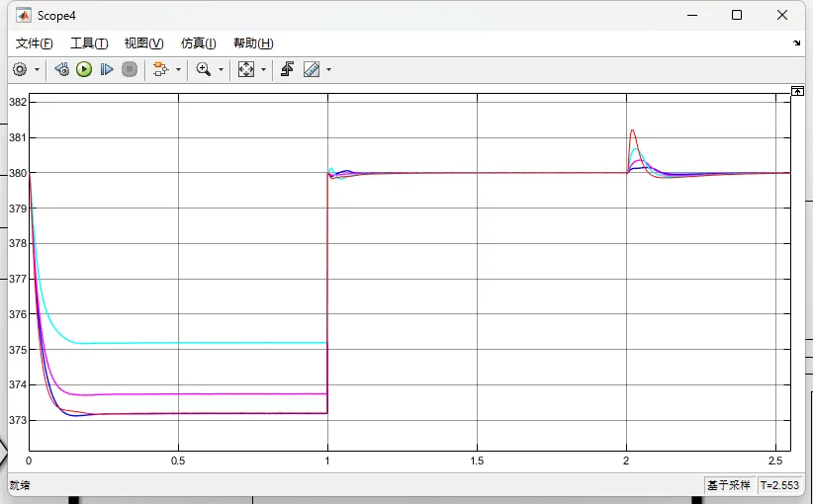Minimize the Scope4 window

click(692, 16)
